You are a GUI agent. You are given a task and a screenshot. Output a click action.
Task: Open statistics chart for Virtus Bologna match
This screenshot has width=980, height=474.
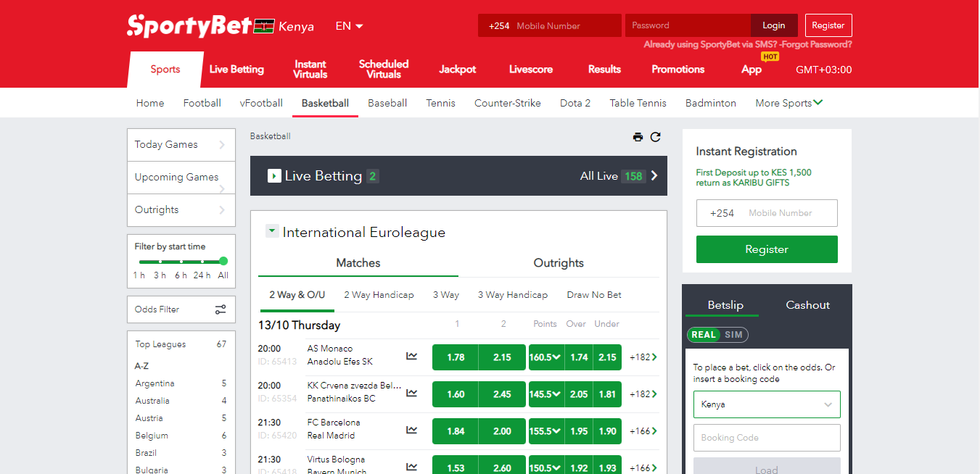click(412, 467)
